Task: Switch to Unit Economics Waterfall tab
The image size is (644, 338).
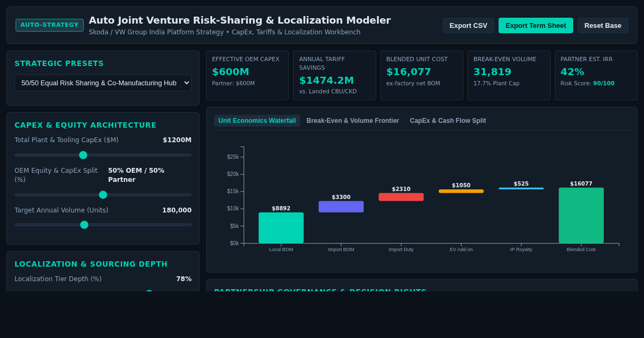Action: tap(257, 121)
